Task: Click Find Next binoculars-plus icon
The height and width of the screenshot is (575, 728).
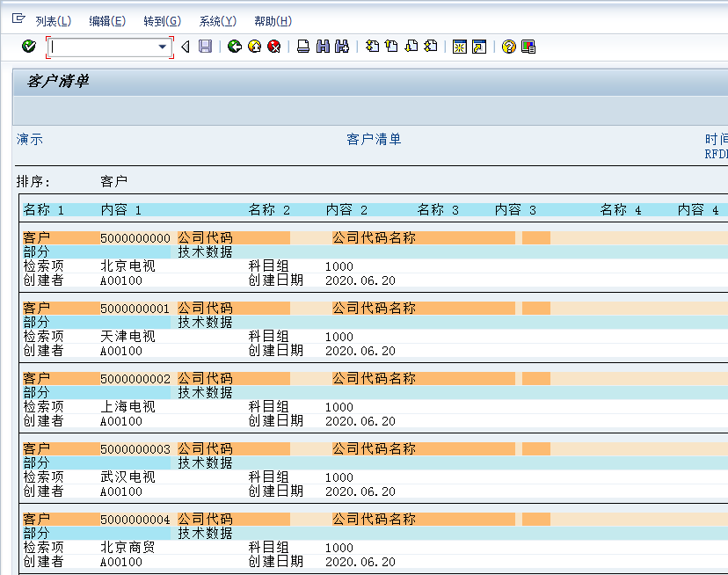Action: [x=342, y=47]
